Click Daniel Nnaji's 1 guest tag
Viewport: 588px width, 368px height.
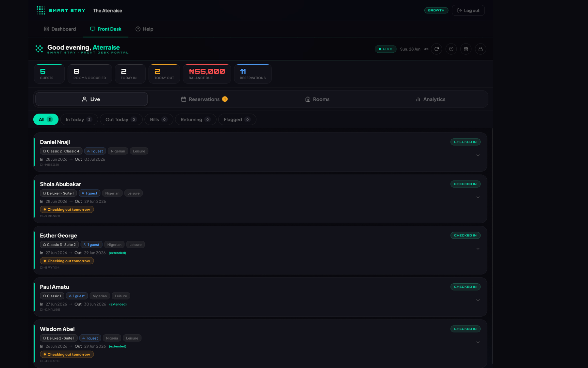pos(95,151)
